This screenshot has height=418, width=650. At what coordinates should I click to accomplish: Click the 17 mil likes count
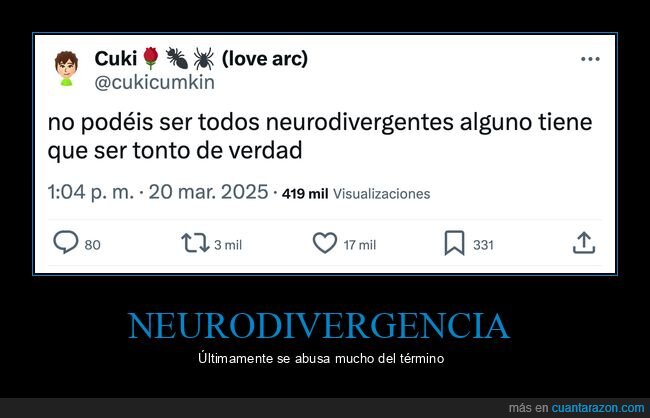(x=360, y=245)
